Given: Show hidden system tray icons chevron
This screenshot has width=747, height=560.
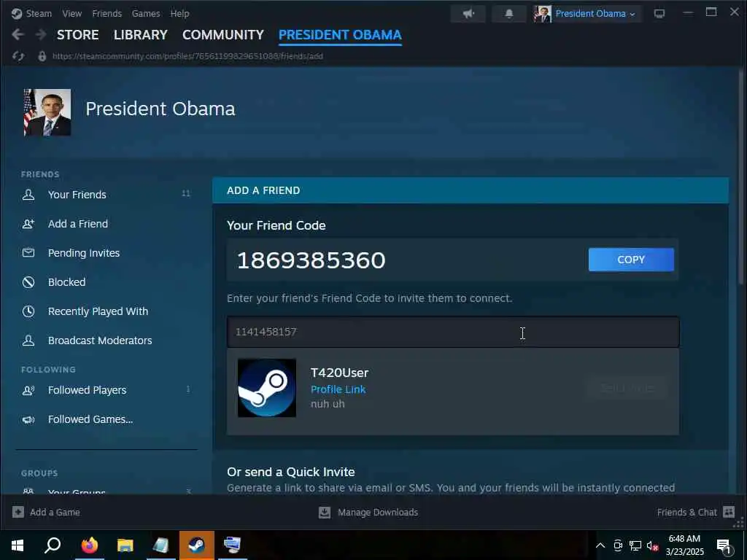Looking at the screenshot, I should tap(600, 545).
